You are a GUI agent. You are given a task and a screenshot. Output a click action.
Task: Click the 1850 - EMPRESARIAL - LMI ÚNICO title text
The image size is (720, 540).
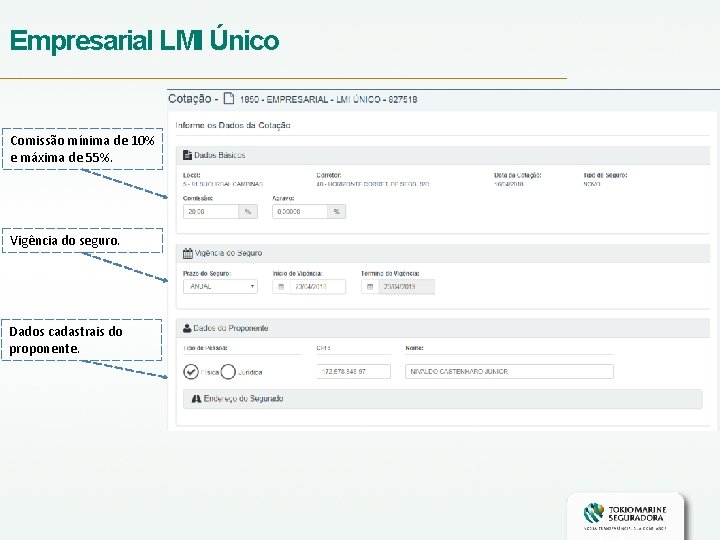pos(328,99)
